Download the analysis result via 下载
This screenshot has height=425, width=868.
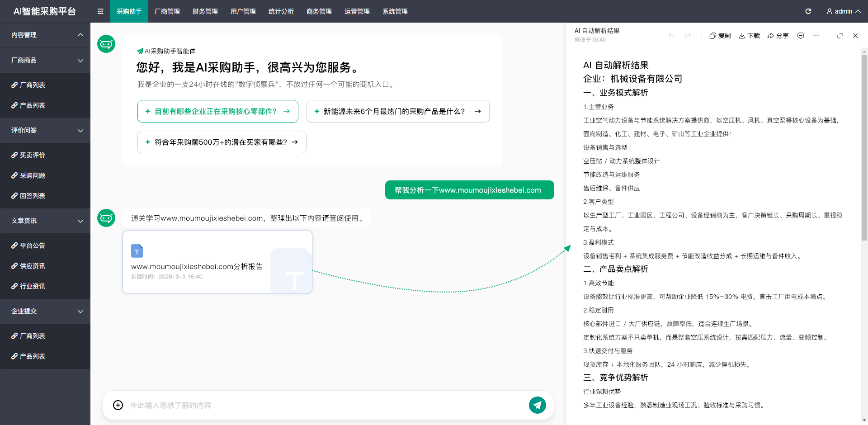click(749, 36)
